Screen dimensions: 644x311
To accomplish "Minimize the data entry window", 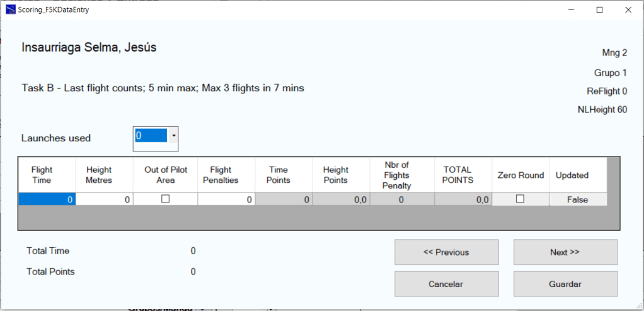I will pos(572,9).
